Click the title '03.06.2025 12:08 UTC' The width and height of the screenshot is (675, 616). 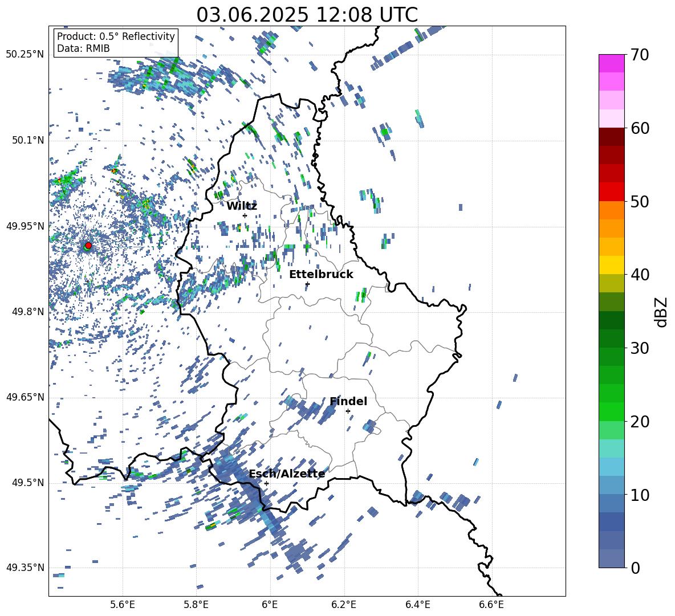click(x=307, y=15)
